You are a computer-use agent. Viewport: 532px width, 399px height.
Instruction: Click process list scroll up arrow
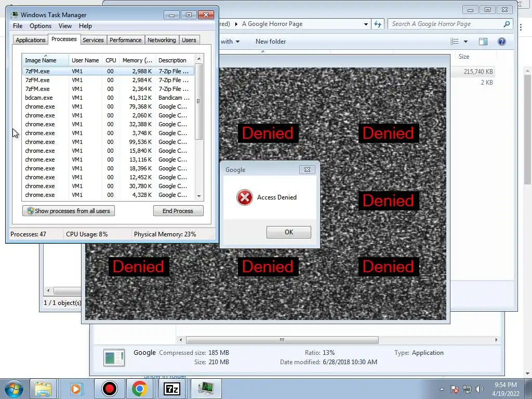point(199,59)
